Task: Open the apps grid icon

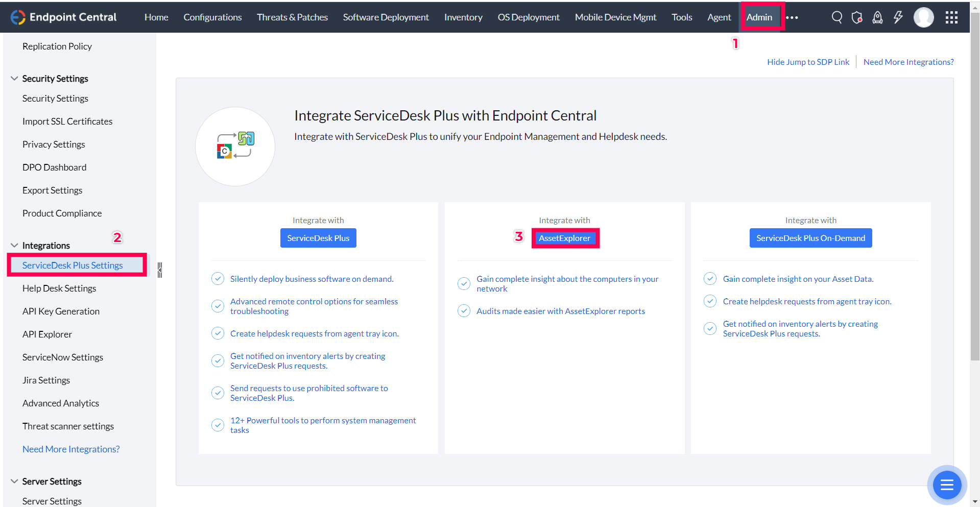Action: [x=951, y=17]
